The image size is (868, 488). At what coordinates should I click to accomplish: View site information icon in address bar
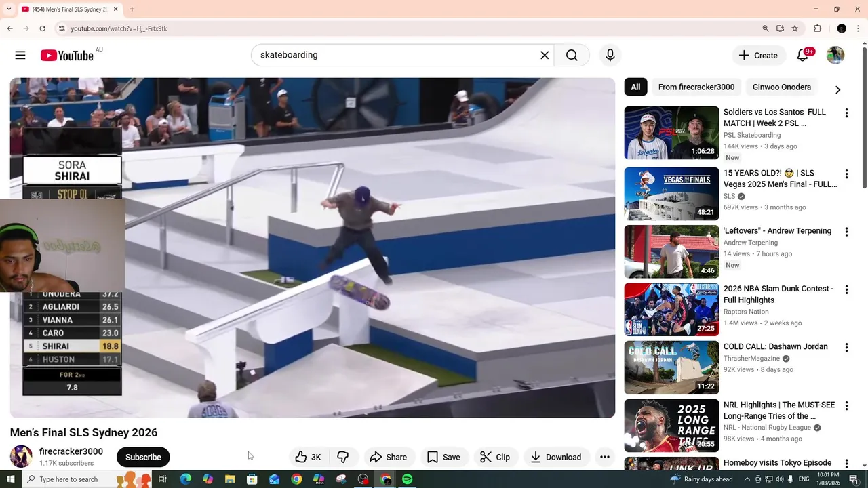click(x=61, y=28)
